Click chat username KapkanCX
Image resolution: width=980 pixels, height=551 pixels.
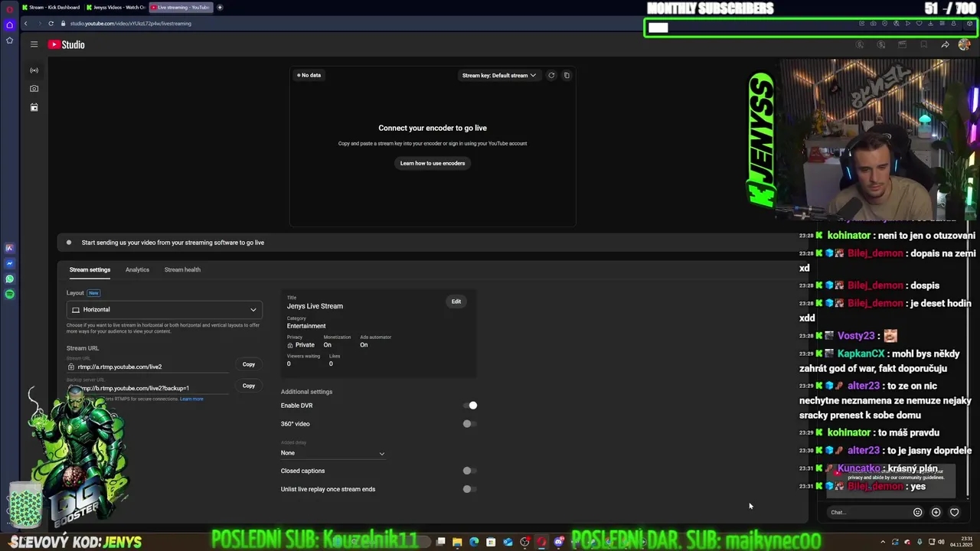(x=861, y=354)
